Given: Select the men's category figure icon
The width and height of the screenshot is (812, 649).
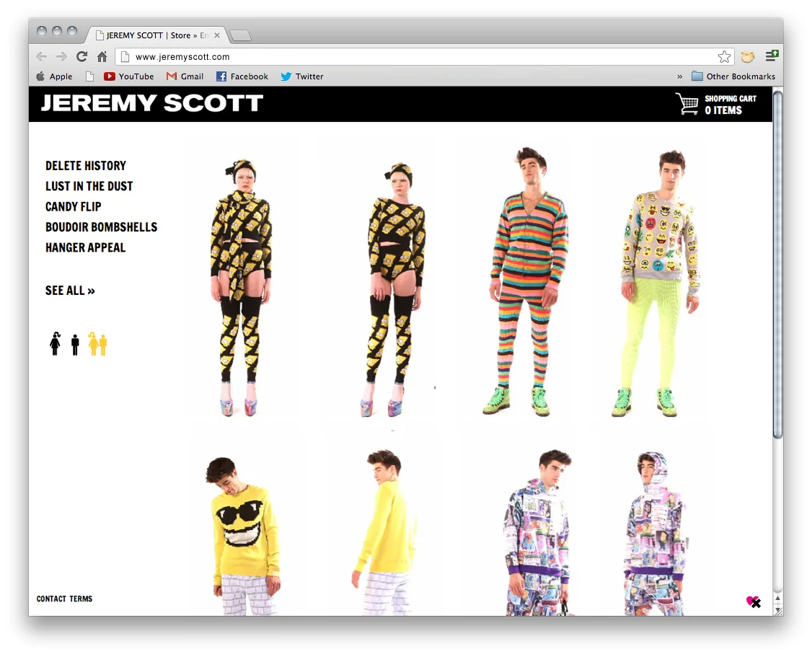Looking at the screenshot, I should 75,345.
